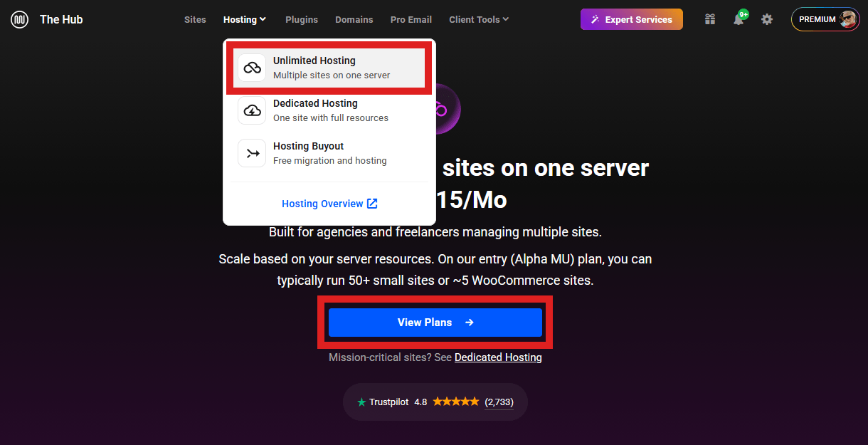868x445 pixels.
Task: Collapse the Hosting dropdown menu
Action: point(245,19)
